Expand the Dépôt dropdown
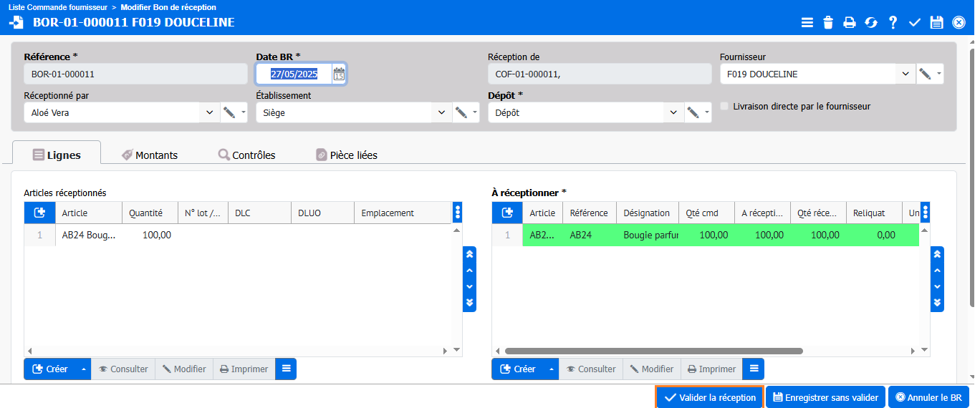Viewport: 980px width, 408px height. coord(673,112)
